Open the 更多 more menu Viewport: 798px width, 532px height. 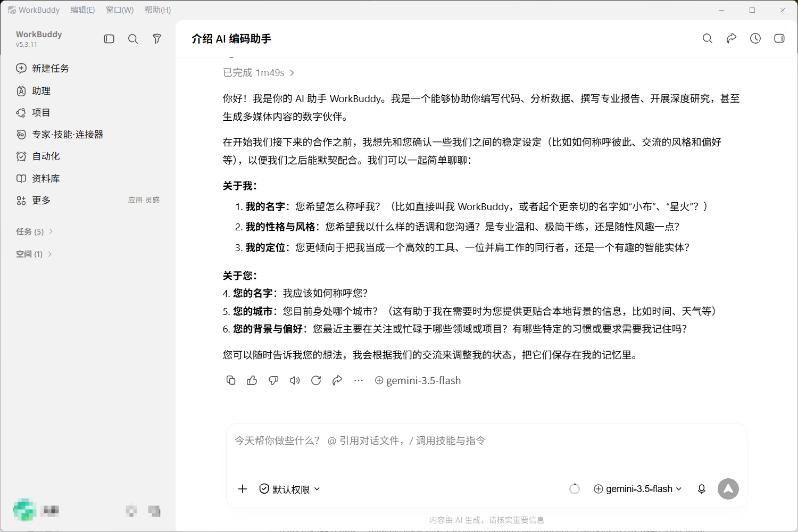tap(34, 200)
